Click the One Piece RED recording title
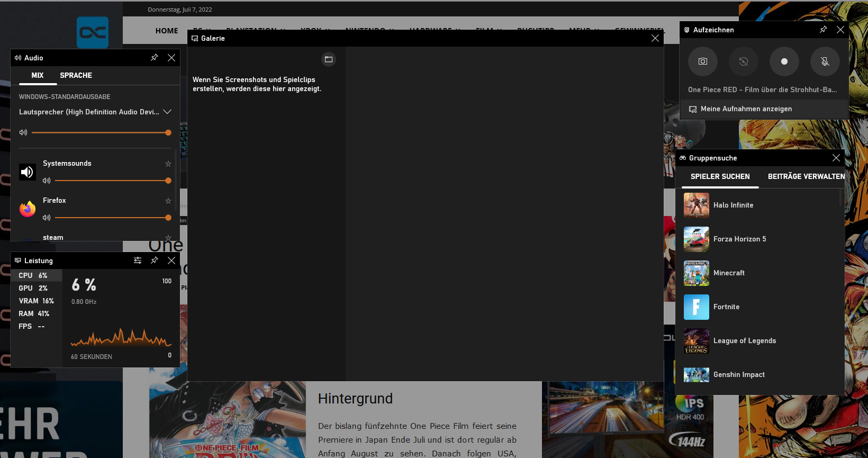 [762, 90]
